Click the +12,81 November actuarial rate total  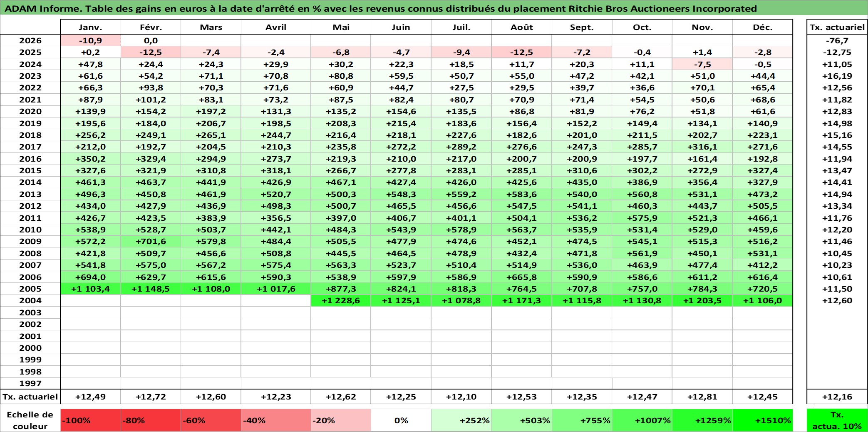tap(702, 397)
